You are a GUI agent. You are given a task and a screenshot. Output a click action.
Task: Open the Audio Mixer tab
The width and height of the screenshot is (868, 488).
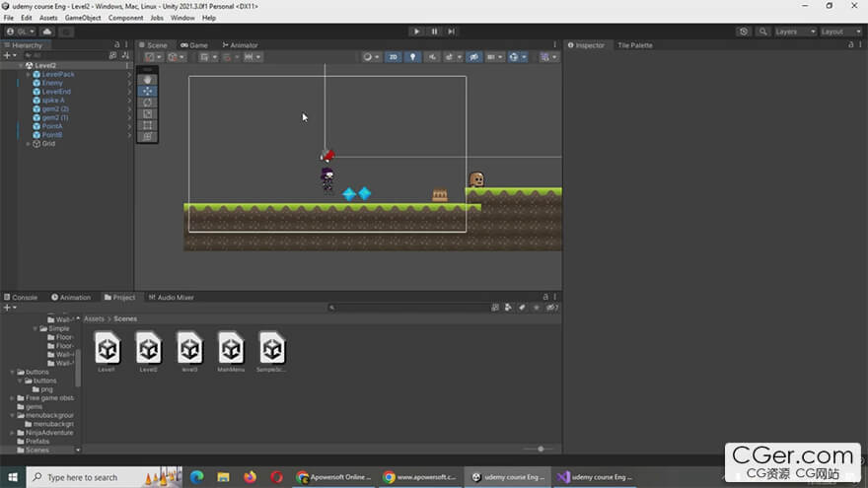click(x=171, y=297)
